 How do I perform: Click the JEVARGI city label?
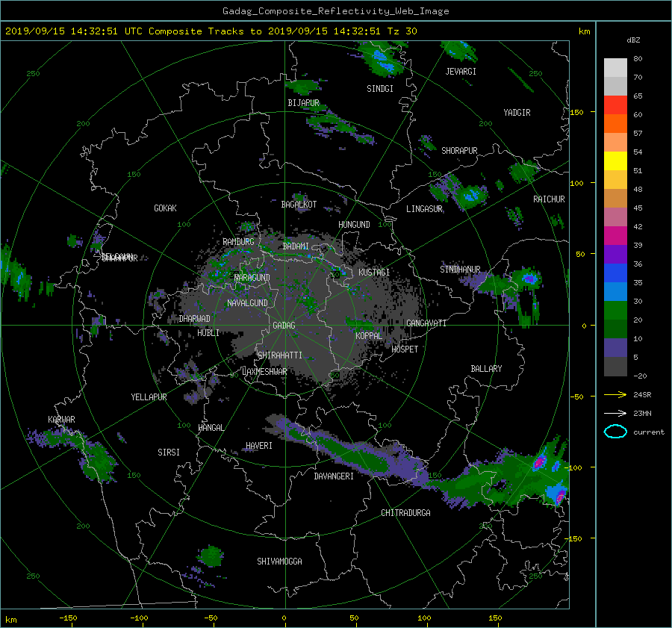(x=461, y=72)
